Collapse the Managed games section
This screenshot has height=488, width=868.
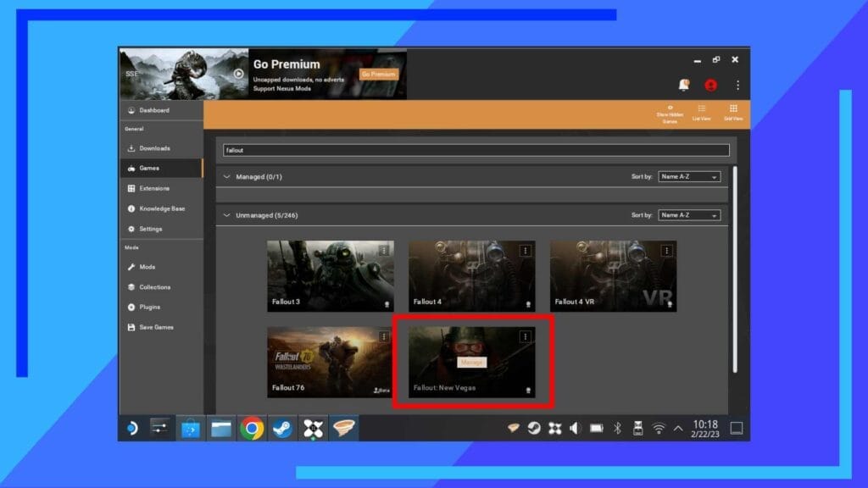(x=226, y=177)
